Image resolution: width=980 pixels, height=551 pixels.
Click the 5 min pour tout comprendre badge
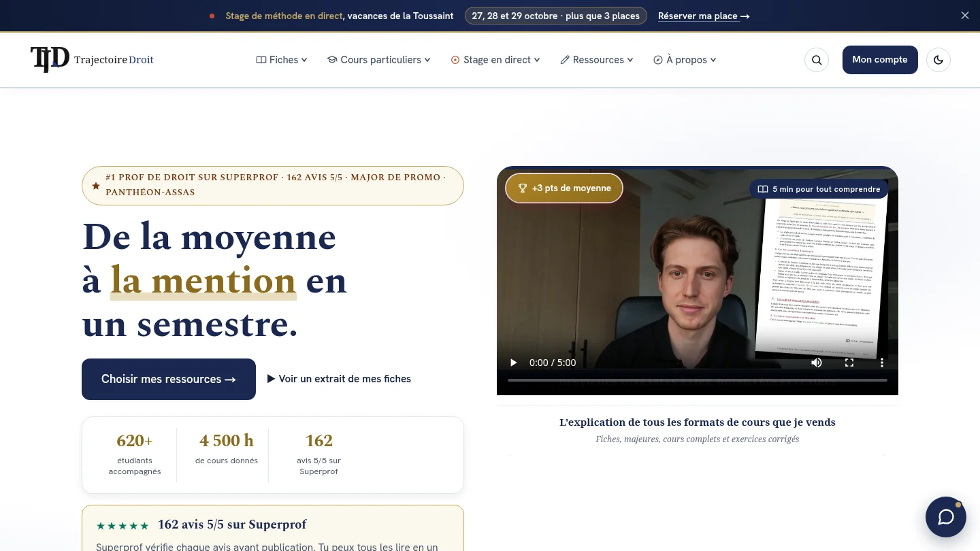pyautogui.click(x=819, y=189)
